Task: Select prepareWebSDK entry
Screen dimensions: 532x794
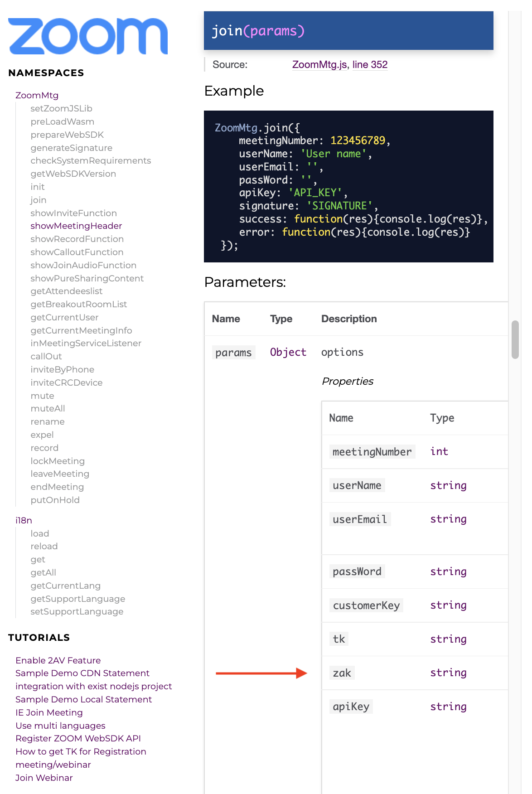Action: [x=67, y=135]
